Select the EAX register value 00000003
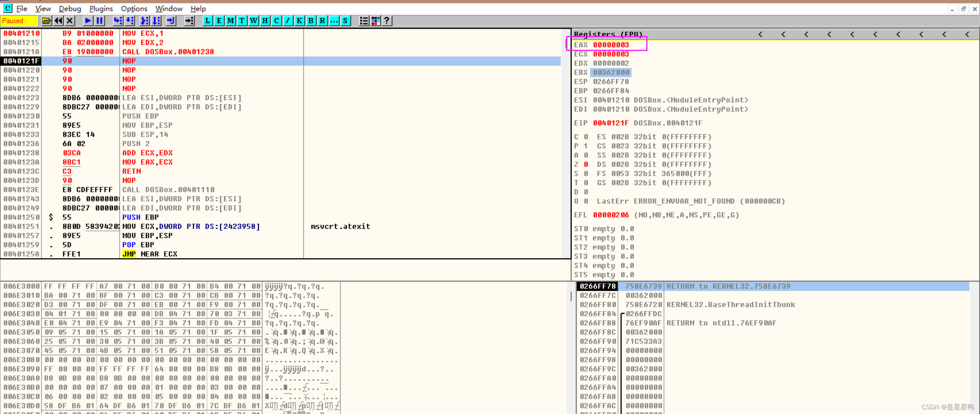The width and height of the screenshot is (980, 414). click(611, 45)
